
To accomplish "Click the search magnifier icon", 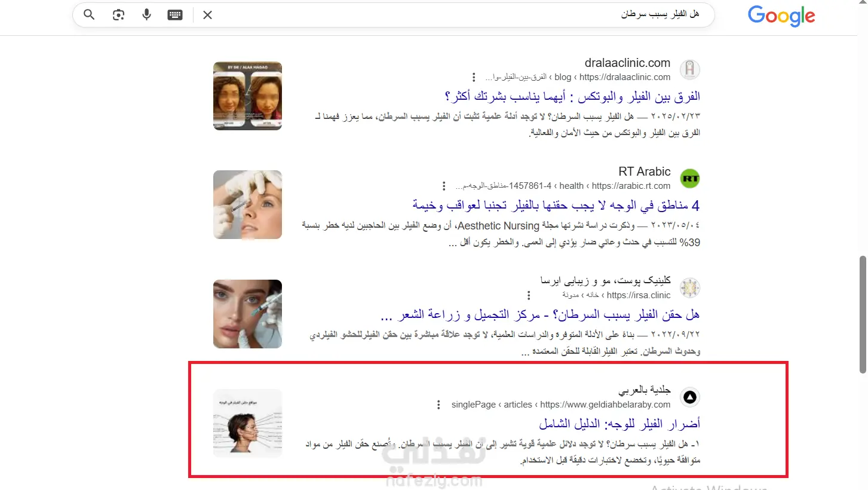I will tap(89, 15).
